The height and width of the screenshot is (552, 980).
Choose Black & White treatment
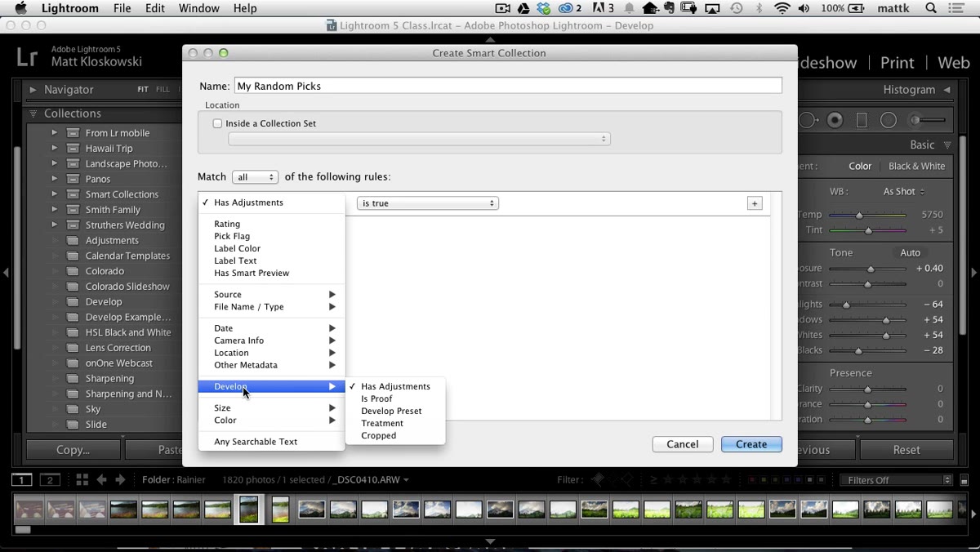(x=916, y=167)
